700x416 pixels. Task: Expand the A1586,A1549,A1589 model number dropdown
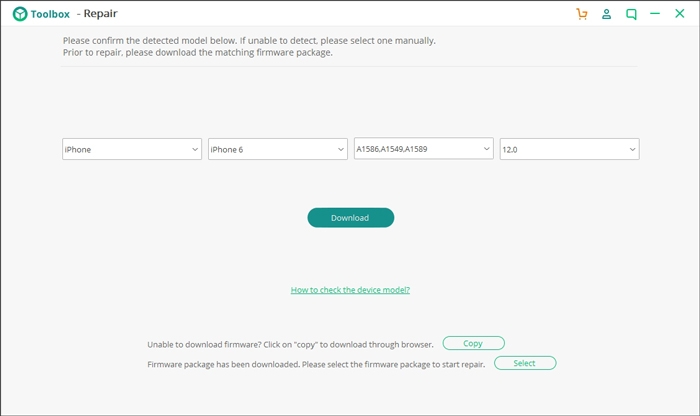(423, 148)
